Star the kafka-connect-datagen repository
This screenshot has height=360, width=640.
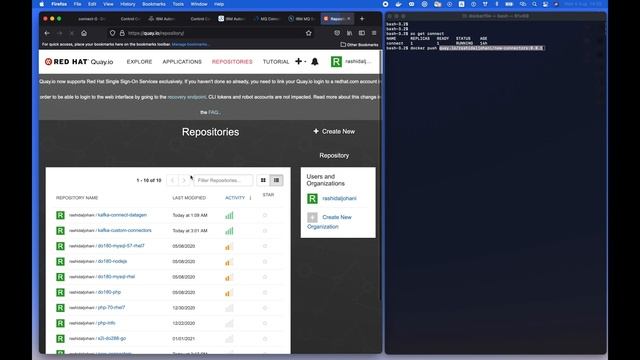[x=265, y=215]
